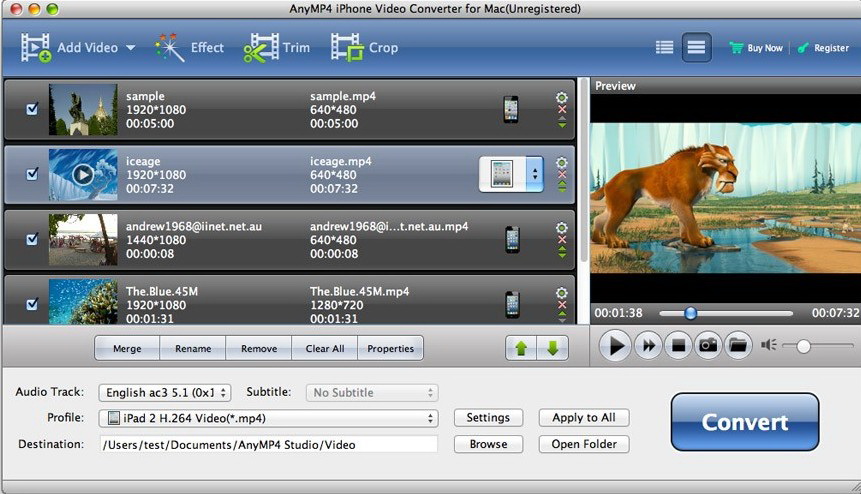
Task: Click the Register link
Action: point(823,48)
